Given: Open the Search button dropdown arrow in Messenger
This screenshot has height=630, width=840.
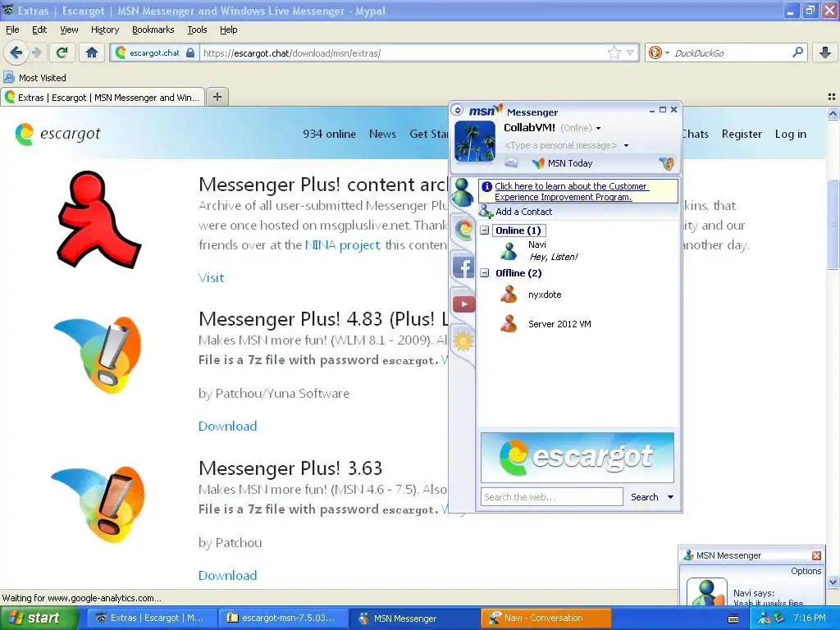Looking at the screenshot, I should (670, 497).
